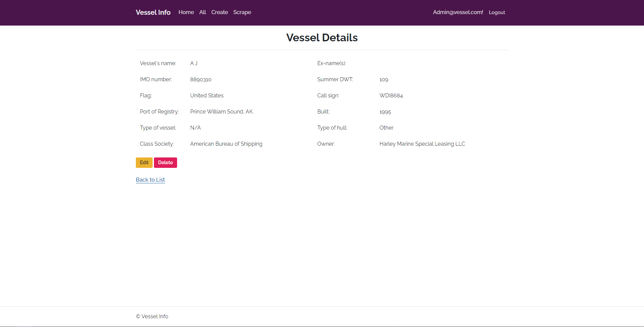Click Class Society American Bureau of Shipping
The image size is (644, 327).
pyautogui.click(x=226, y=144)
